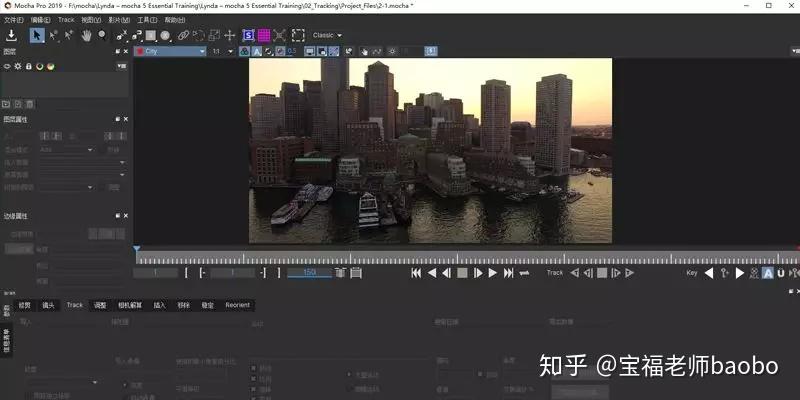This screenshot has width=800, height=400.
Task: Select the Create X-Spline layer tool
Action: coord(121,35)
